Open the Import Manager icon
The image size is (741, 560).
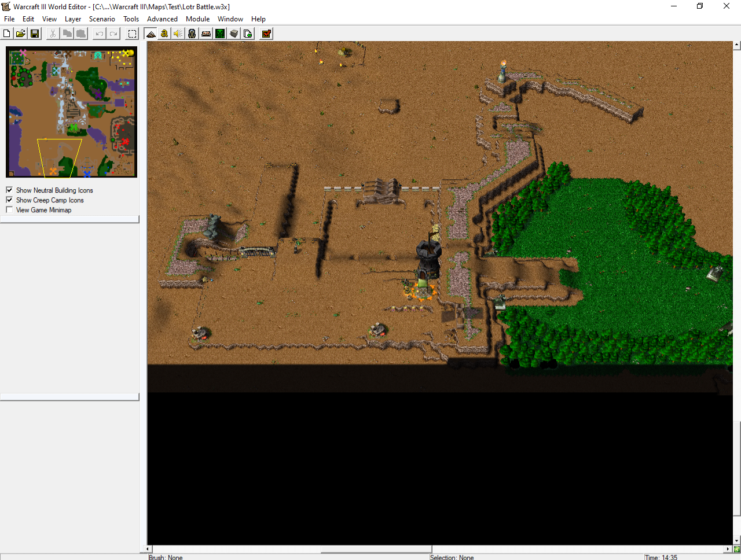248,34
